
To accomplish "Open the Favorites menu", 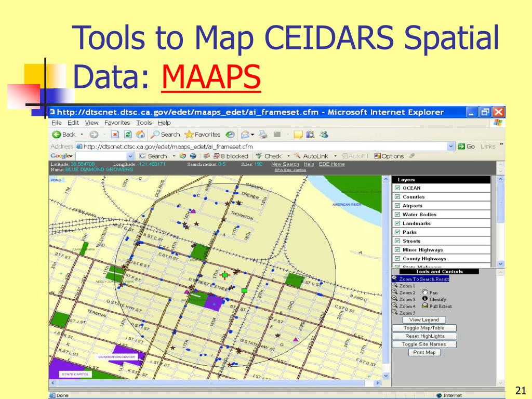I will tap(117, 123).
